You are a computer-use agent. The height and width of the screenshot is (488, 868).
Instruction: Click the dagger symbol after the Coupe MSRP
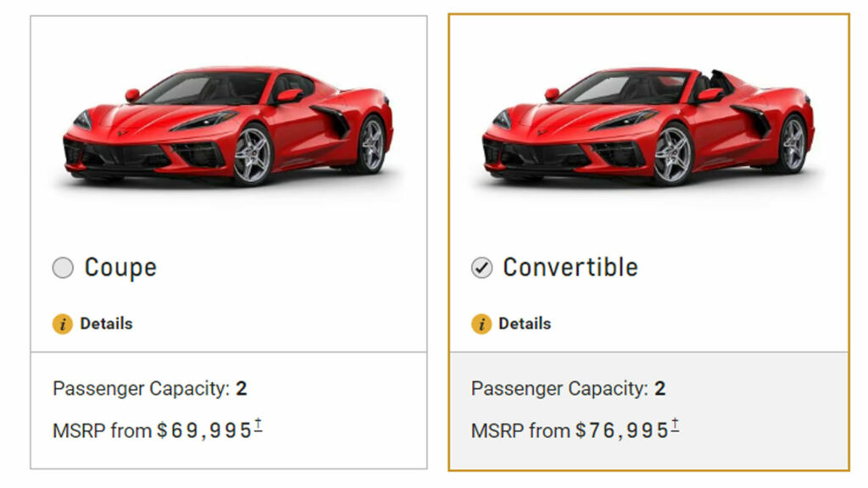tap(259, 422)
